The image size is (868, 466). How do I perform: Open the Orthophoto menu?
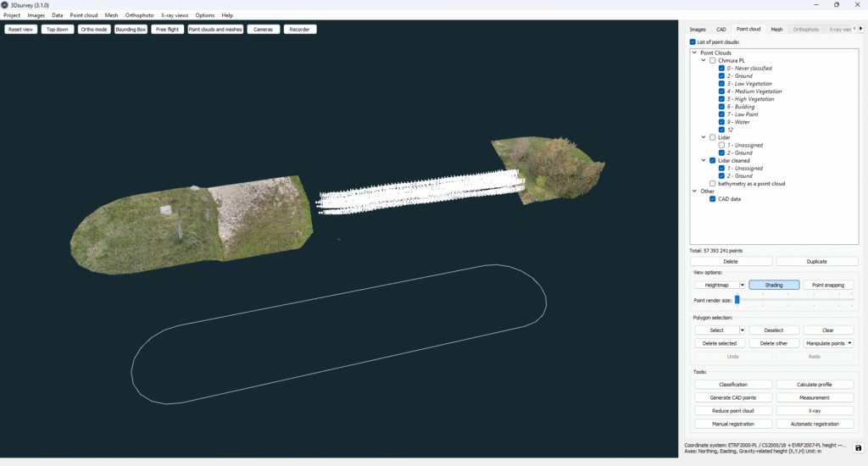pos(140,15)
